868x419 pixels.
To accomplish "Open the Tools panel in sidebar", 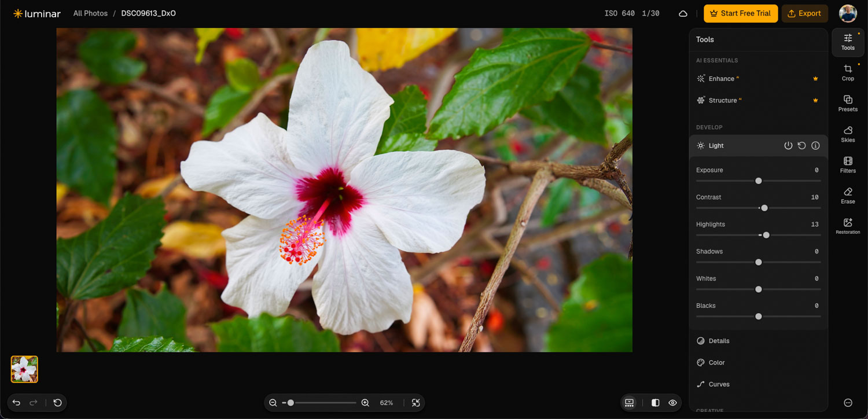I will tap(848, 42).
